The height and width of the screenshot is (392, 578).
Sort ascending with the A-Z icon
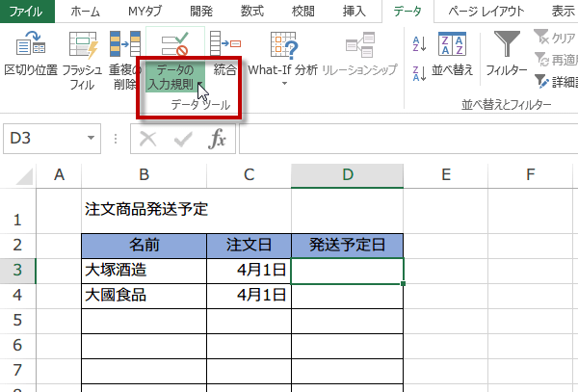(419, 44)
